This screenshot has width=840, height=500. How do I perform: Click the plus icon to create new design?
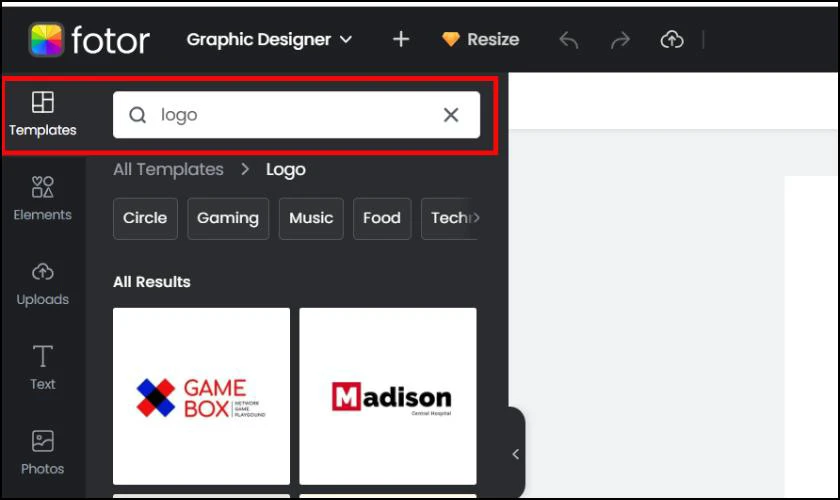[x=401, y=39]
